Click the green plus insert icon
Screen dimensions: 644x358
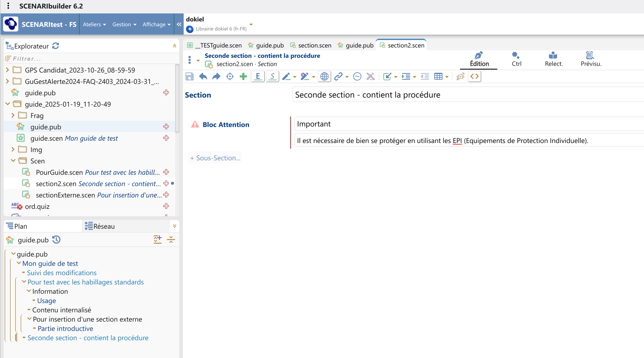[x=243, y=77]
